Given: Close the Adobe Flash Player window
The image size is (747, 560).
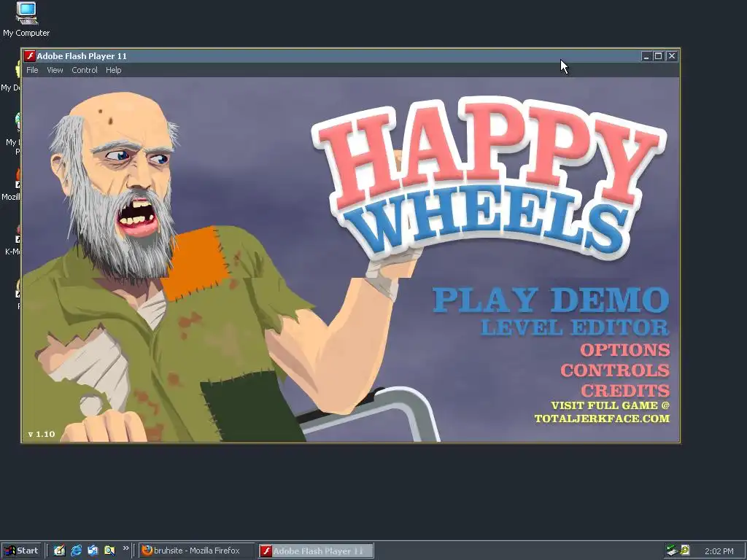Looking at the screenshot, I should pos(672,56).
